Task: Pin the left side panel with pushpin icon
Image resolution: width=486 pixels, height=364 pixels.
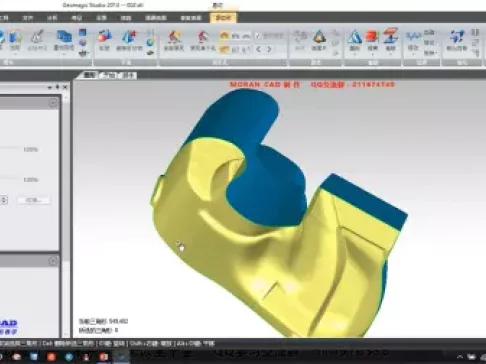Action: pyautogui.click(x=57, y=87)
